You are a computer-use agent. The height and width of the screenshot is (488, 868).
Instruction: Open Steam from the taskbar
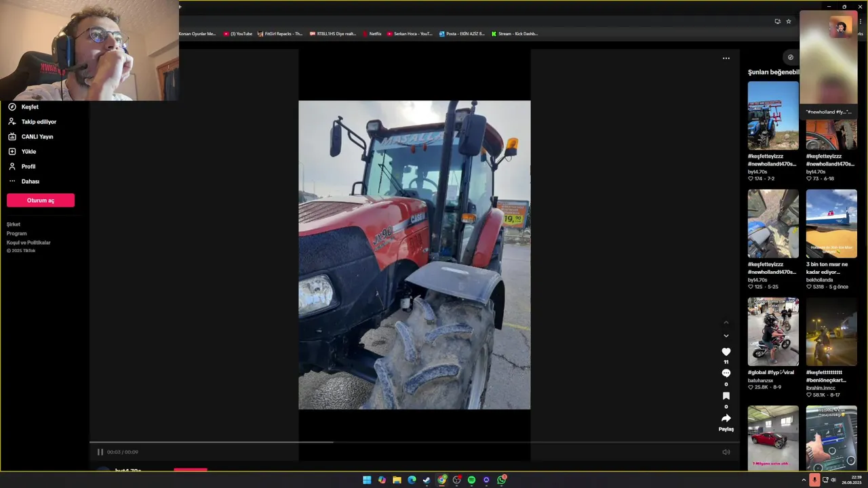click(427, 480)
